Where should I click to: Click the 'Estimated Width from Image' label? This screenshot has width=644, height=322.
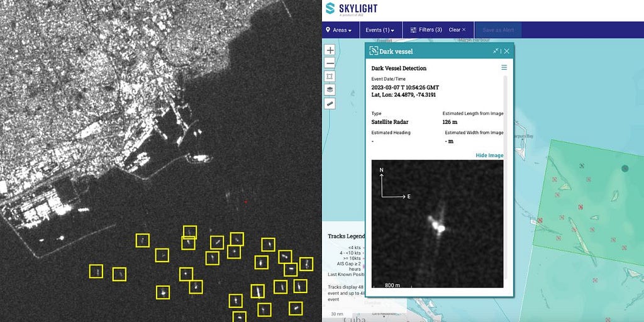pyautogui.click(x=474, y=133)
